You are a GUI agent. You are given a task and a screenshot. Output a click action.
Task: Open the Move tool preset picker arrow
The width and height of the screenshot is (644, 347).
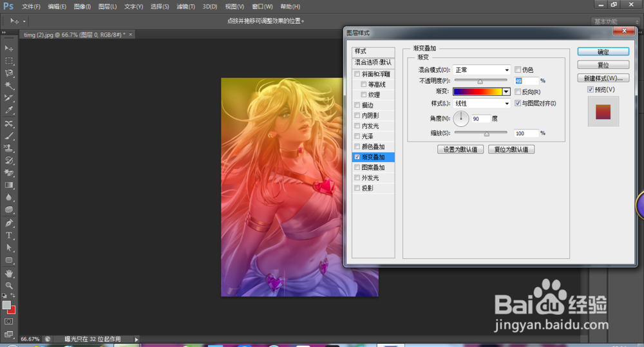pos(24,21)
